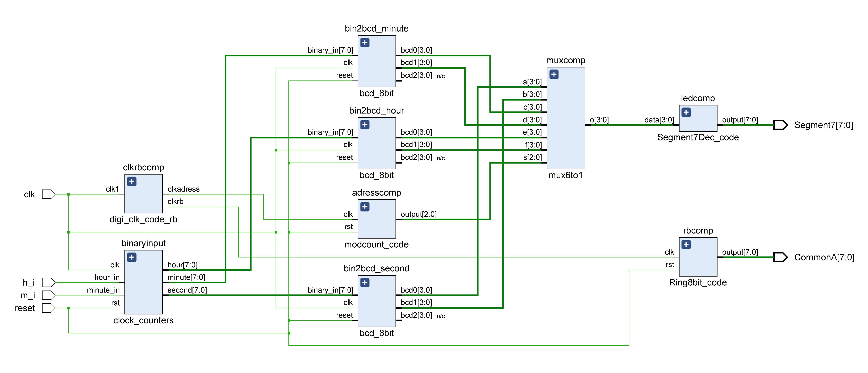The width and height of the screenshot is (868, 373).
Task: Click the modcount_code module name
Action: (376, 244)
